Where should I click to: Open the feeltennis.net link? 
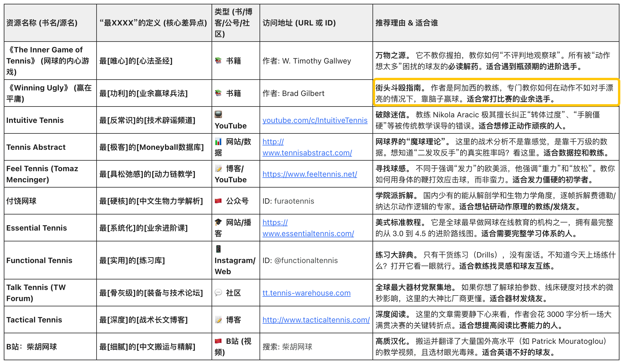tap(310, 174)
